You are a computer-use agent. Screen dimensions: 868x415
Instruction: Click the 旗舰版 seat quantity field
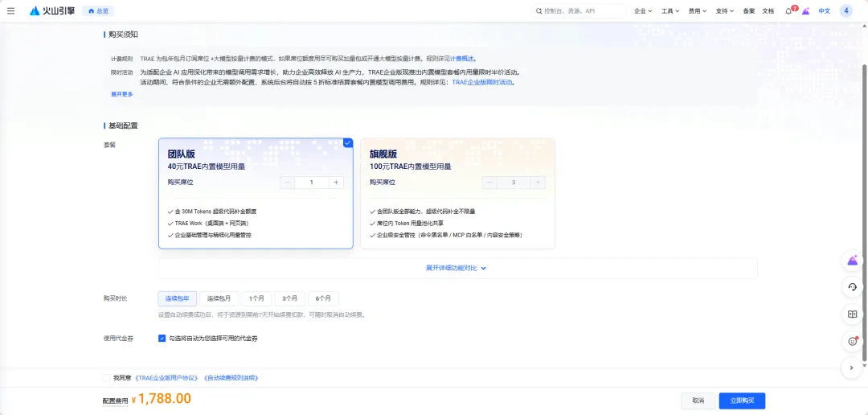pos(514,183)
